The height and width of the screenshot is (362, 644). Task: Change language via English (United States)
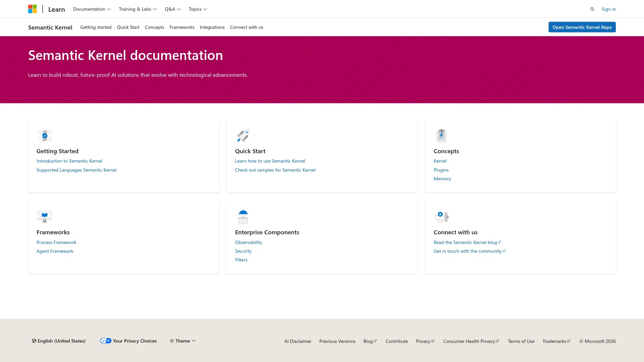(59, 341)
